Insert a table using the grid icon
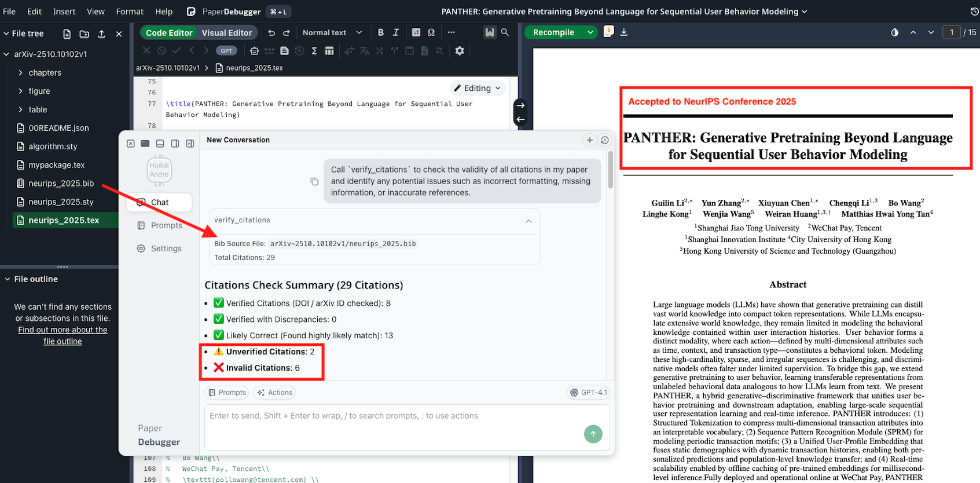This screenshot has width=980, height=483. (416, 32)
